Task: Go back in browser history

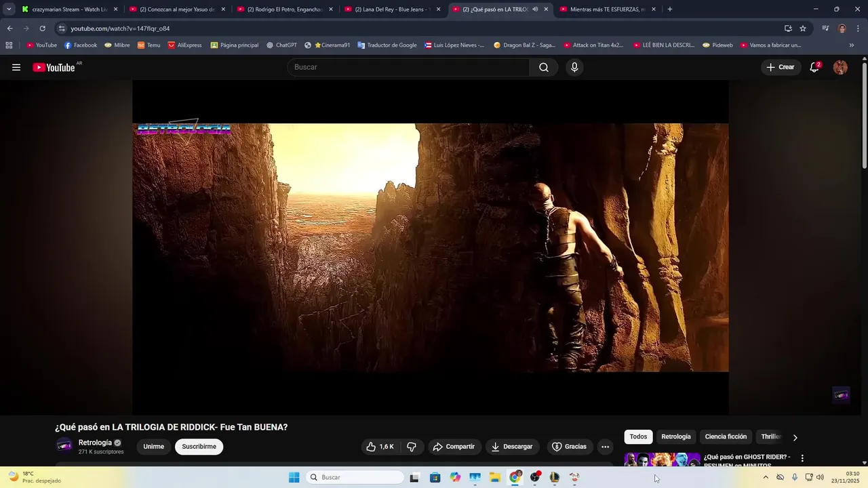Action: 9,28
